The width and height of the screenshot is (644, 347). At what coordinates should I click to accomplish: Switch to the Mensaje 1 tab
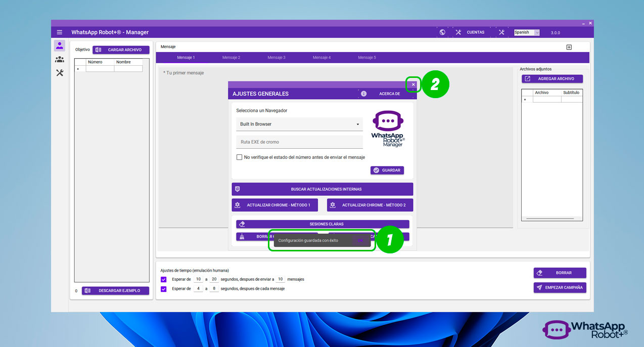[x=186, y=58]
